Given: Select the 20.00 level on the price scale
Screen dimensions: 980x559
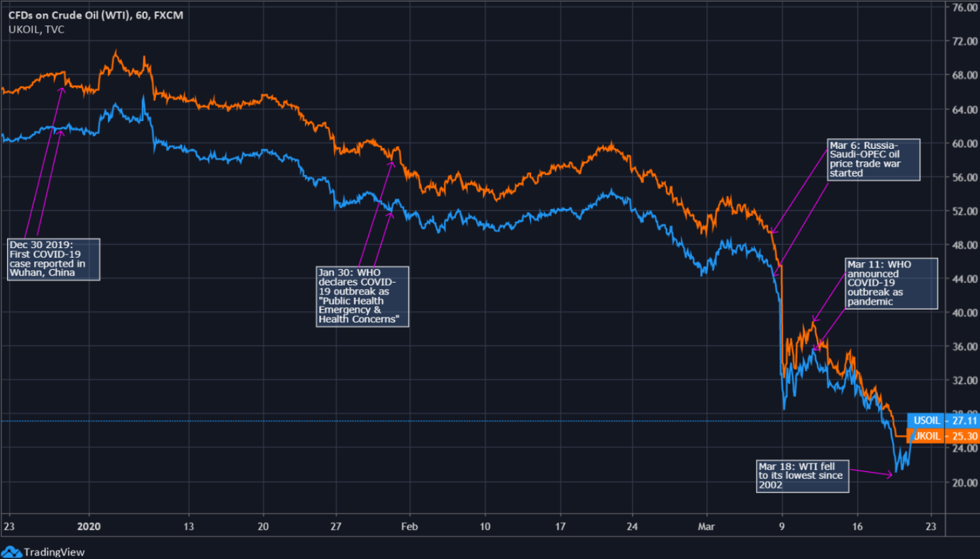Looking at the screenshot, I should (964, 482).
